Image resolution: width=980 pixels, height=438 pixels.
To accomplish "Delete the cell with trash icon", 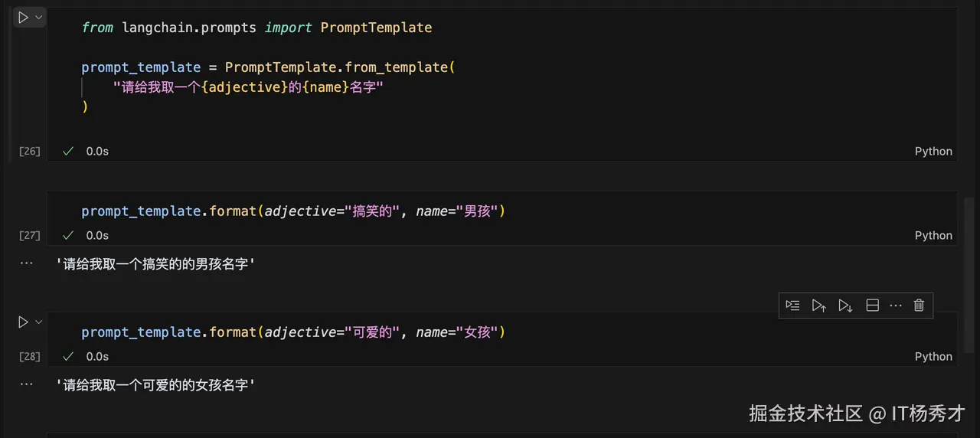I will point(920,306).
